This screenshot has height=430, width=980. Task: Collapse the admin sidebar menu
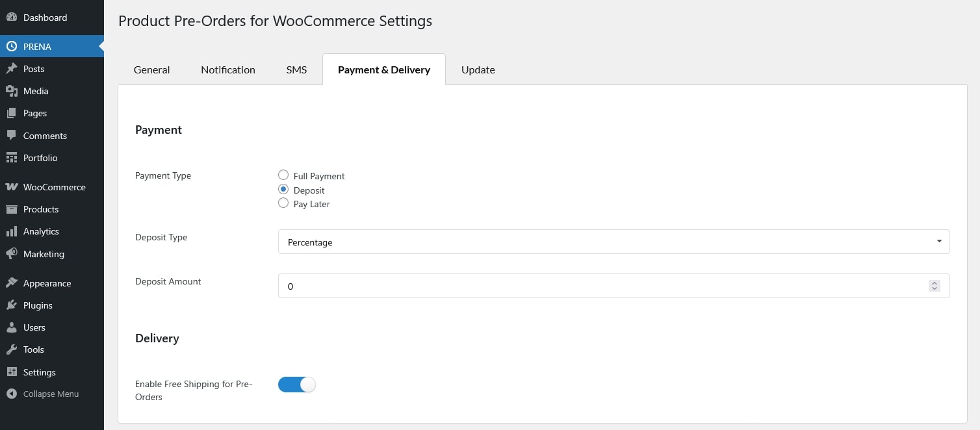coord(42,394)
